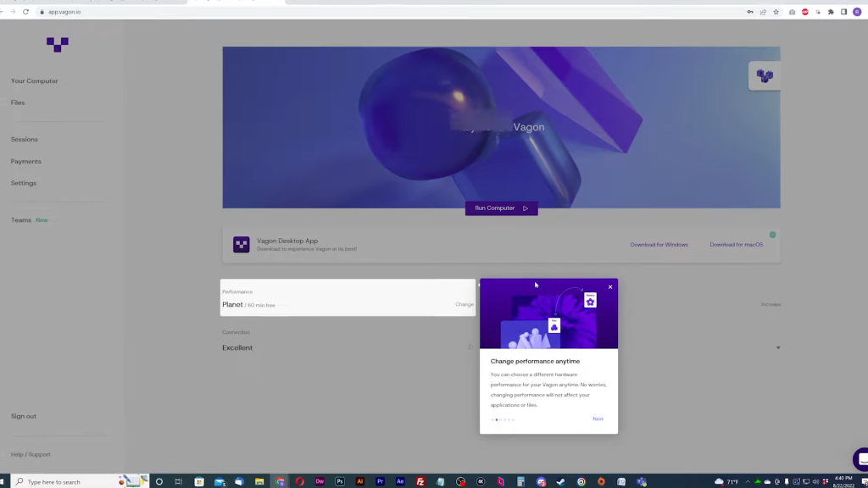Click the Windows taskbar search box
This screenshot has width=868, height=488.
coord(79,481)
